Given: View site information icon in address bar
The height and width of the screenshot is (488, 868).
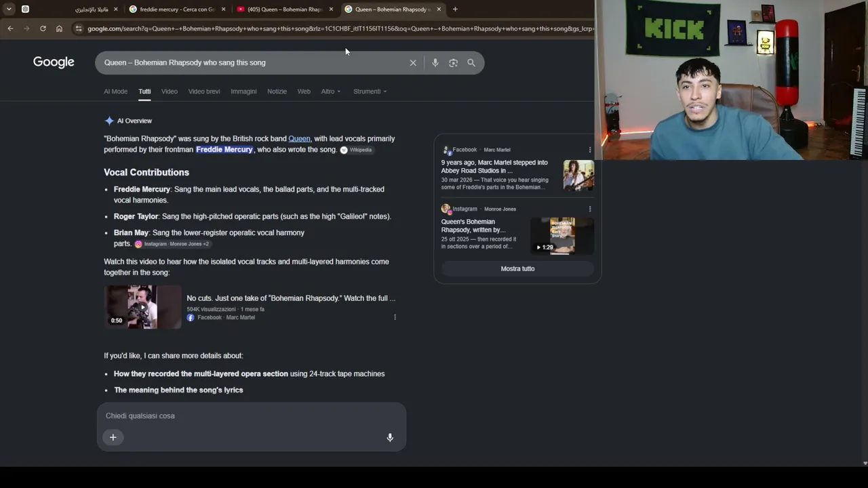Looking at the screenshot, I should coord(79,28).
